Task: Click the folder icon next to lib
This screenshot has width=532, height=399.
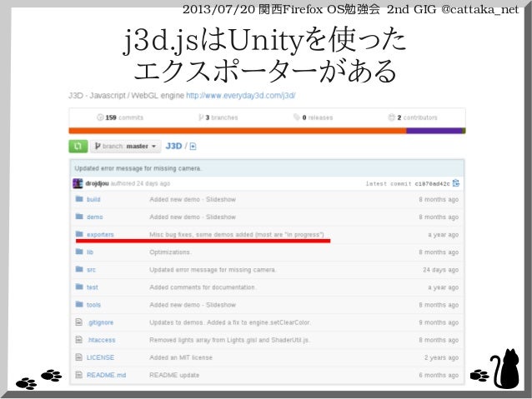Action: 79,252
